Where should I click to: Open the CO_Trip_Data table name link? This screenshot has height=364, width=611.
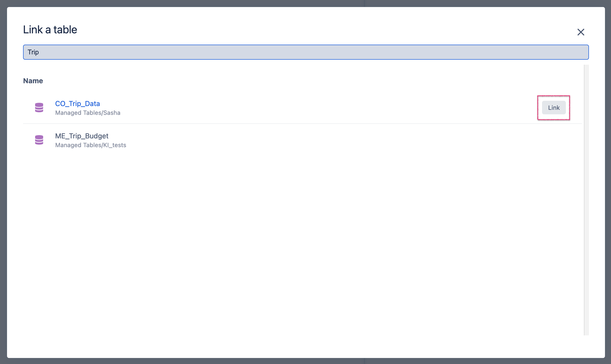click(x=78, y=104)
